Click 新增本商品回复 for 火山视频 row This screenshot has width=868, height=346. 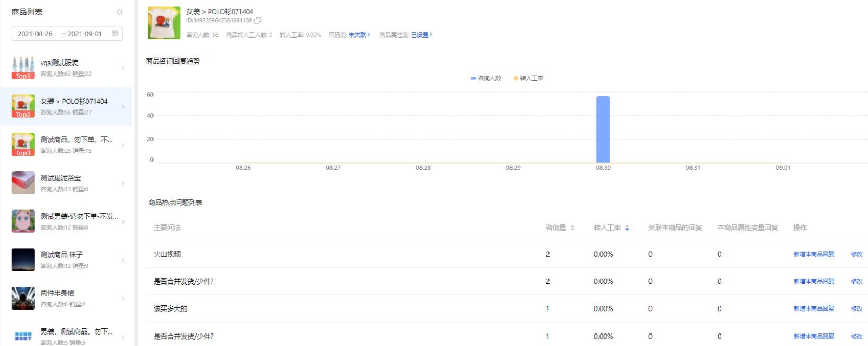(x=813, y=254)
